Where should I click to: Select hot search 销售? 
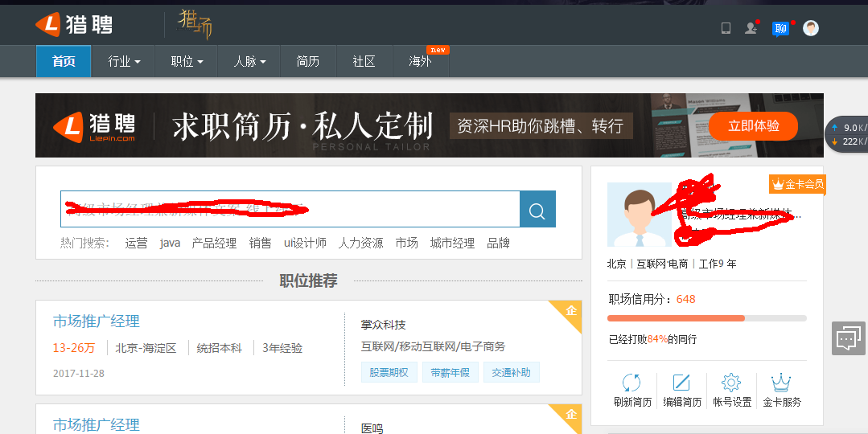point(260,244)
